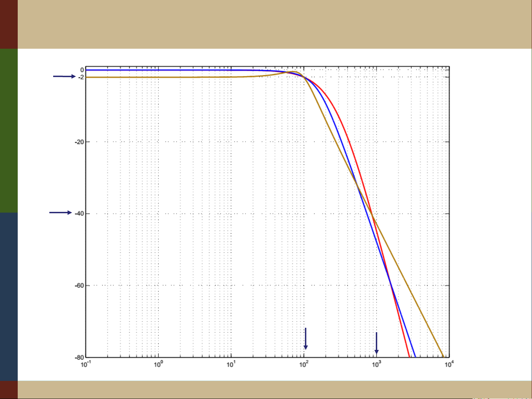Click the arrow pointing at the -2 label
532x399 pixels.
point(64,76)
